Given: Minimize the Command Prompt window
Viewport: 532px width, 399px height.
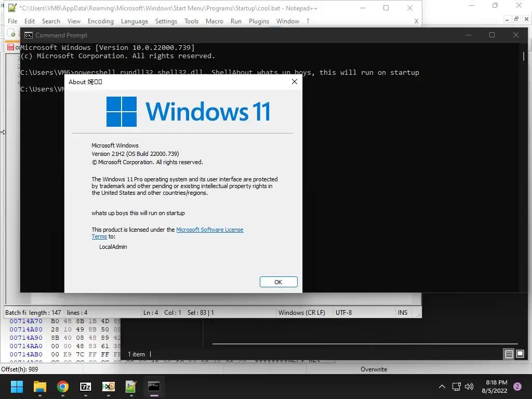Looking at the screenshot, I should point(469,35).
